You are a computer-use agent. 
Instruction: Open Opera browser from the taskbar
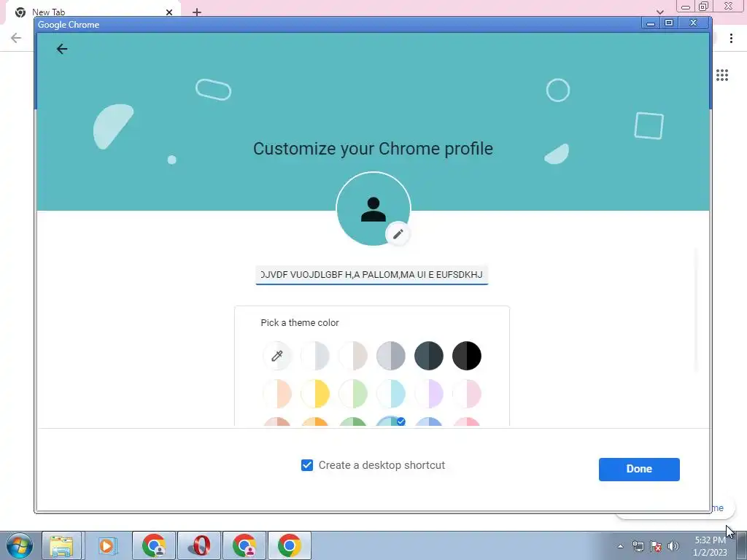(200, 545)
